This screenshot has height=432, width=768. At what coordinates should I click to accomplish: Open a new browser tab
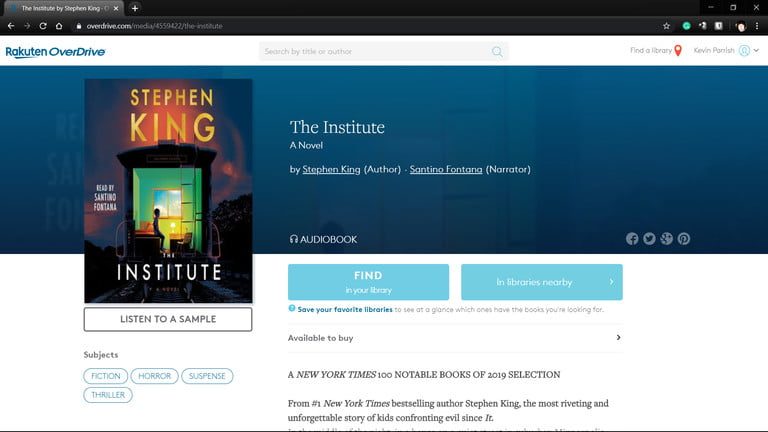click(x=135, y=8)
